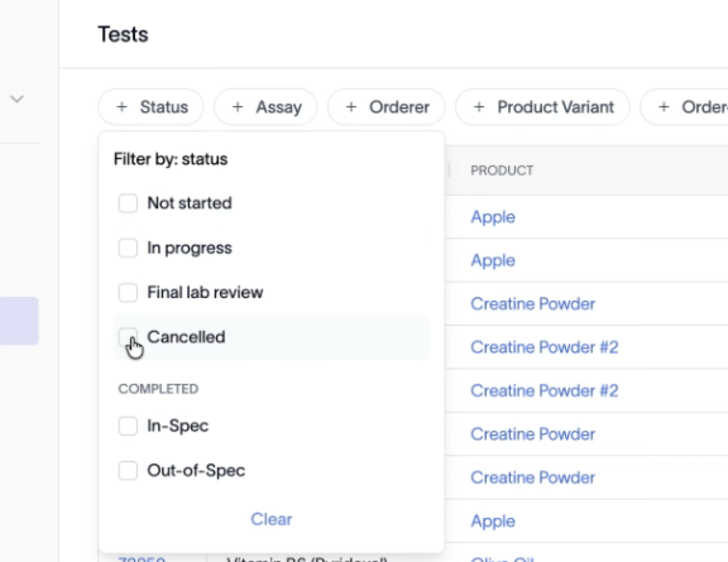Click the 'Filter by: status' heading
Screen dimensions: 728x562
171,159
